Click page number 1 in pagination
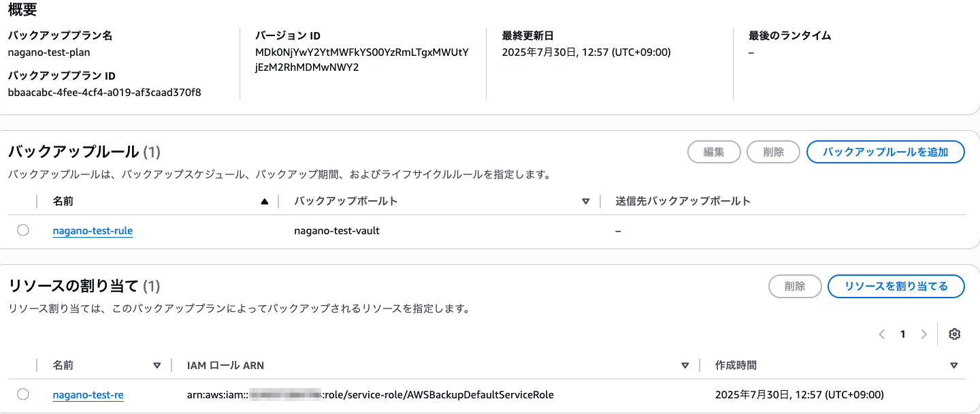Image resolution: width=980 pixels, height=414 pixels. point(903,334)
